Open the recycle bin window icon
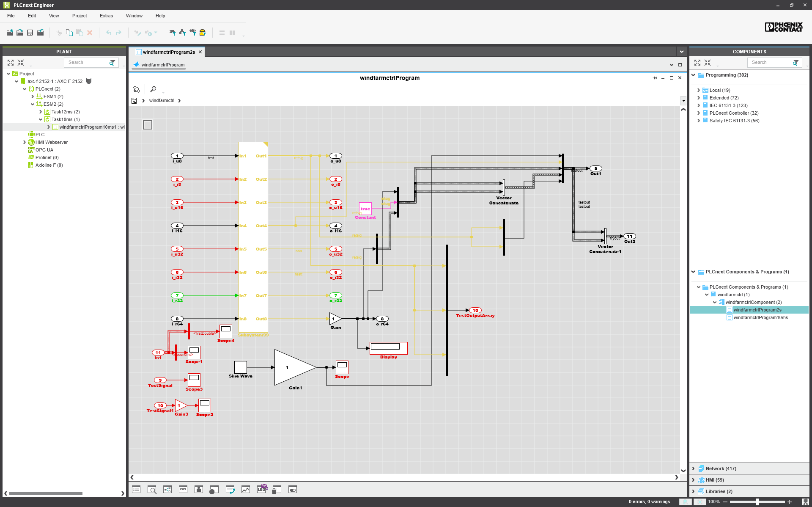The width and height of the screenshot is (812, 507). coord(277,490)
